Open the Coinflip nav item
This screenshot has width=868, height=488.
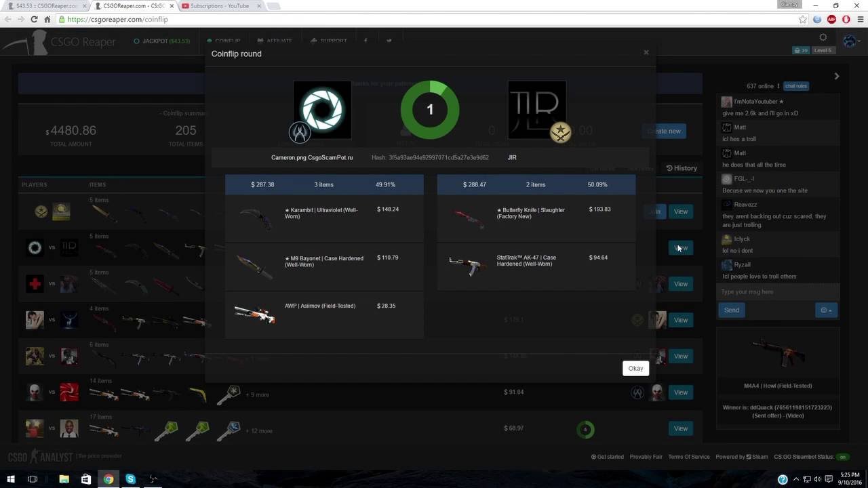pyautogui.click(x=223, y=41)
